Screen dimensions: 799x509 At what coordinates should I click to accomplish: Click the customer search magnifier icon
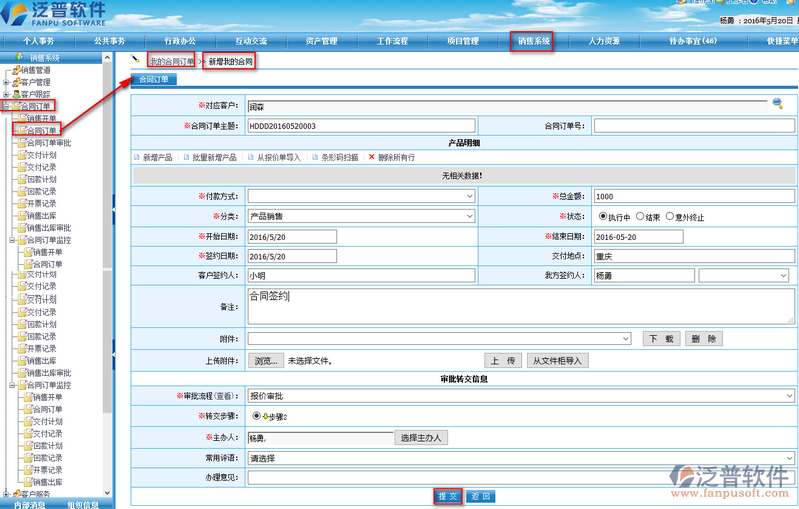pos(777,103)
